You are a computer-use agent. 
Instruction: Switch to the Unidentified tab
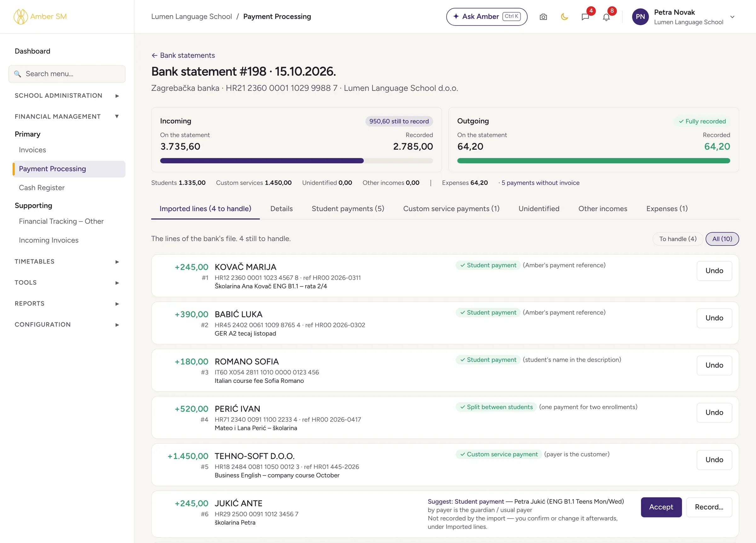[x=539, y=209]
